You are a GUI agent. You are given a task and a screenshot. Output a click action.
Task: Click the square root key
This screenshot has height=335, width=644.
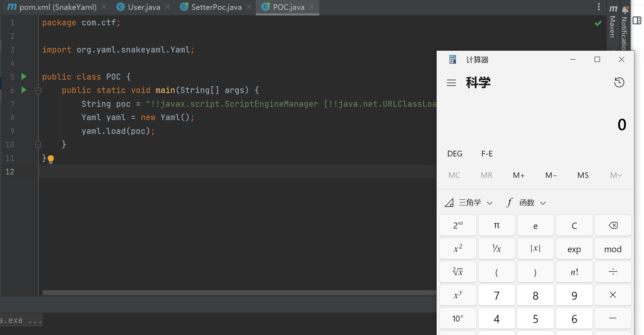(x=458, y=272)
